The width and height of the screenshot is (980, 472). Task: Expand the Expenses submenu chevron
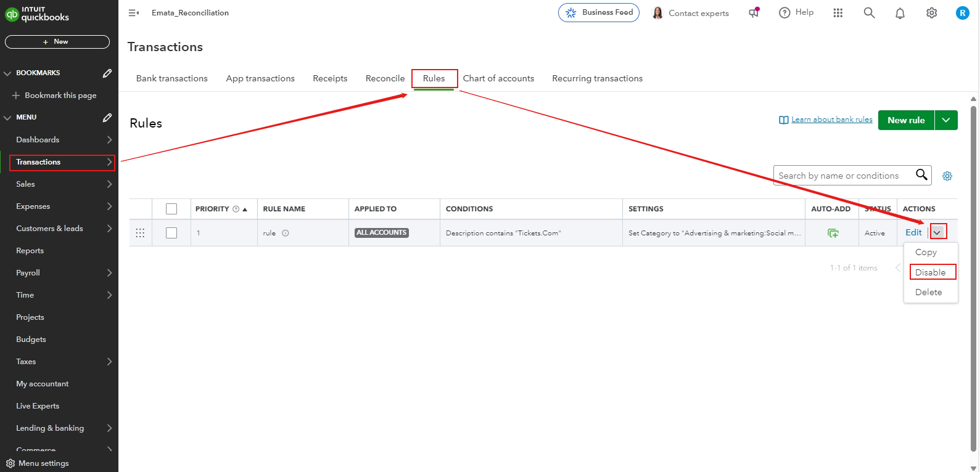pos(109,206)
